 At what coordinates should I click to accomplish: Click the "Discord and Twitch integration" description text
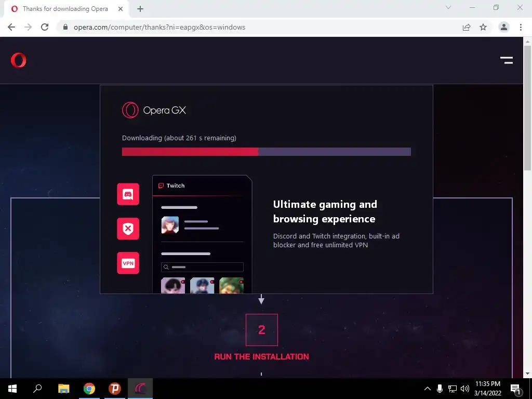[x=336, y=240]
